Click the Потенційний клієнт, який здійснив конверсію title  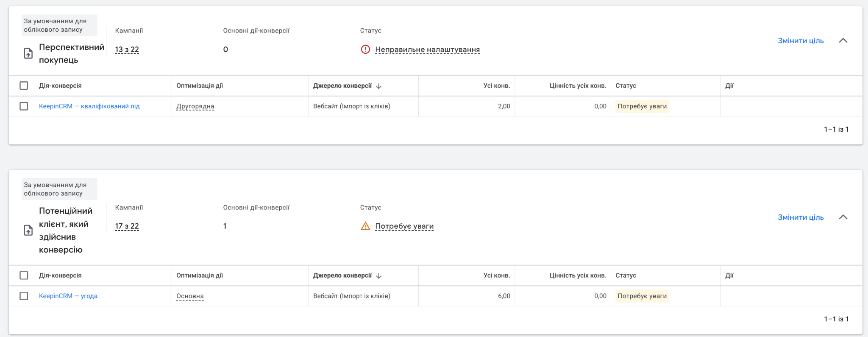(x=66, y=230)
